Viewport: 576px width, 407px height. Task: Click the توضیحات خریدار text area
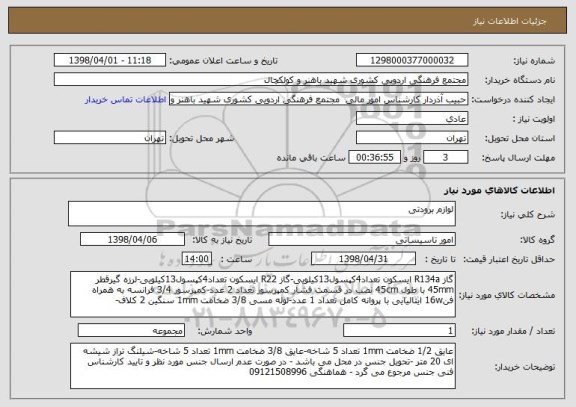coord(263,366)
